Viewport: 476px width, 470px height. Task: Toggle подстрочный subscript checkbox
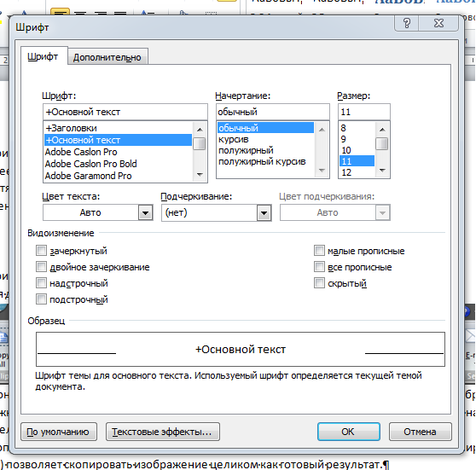click(41, 299)
